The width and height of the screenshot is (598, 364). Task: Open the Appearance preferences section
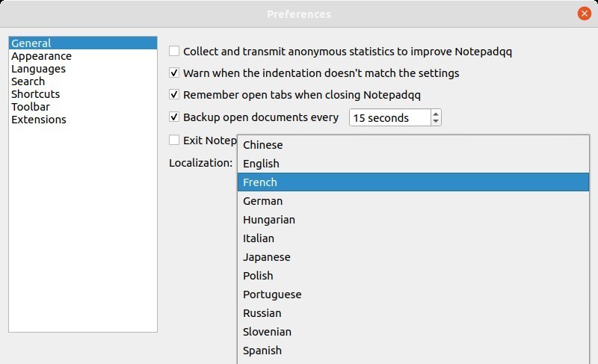42,56
